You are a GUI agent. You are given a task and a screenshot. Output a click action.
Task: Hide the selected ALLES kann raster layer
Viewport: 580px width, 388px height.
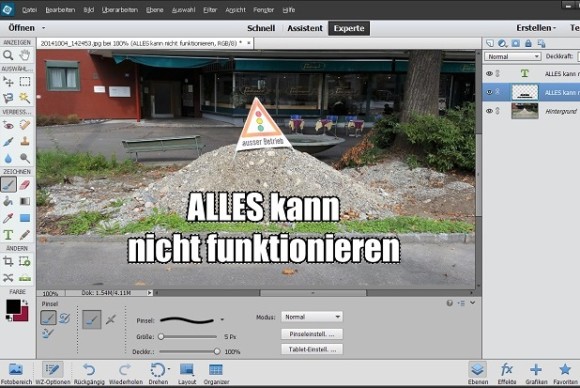pos(489,92)
